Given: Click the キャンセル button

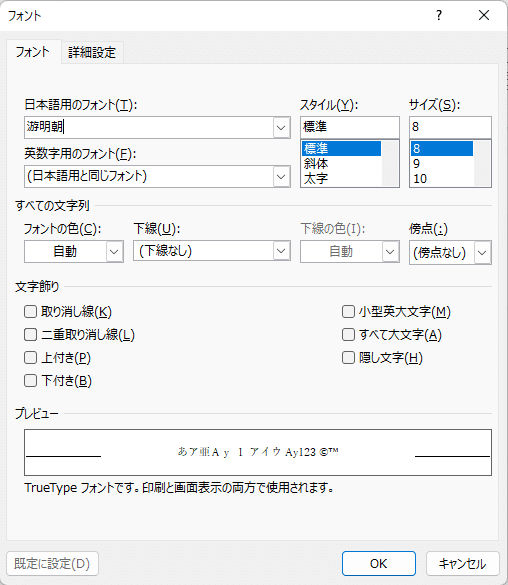Looking at the screenshot, I should click(462, 563).
